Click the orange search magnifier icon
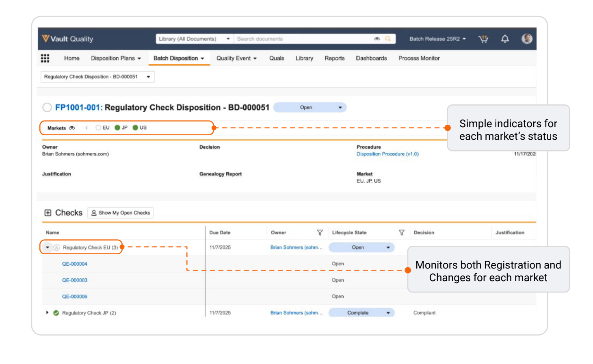Screen dimensions: 593x364 [388, 39]
